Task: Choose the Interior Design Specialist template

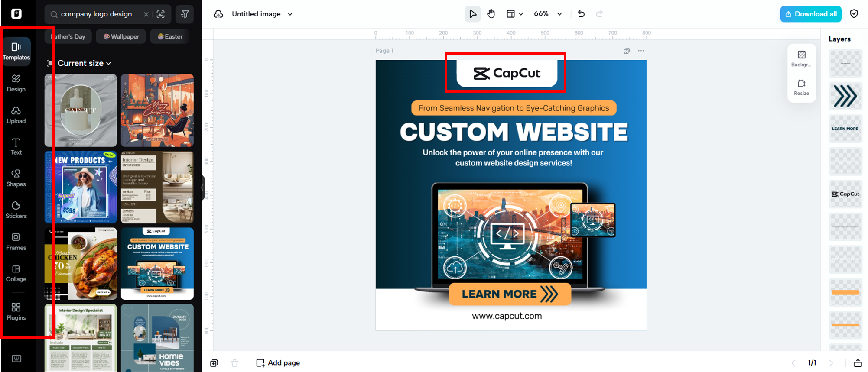Action: coord(81,338)
